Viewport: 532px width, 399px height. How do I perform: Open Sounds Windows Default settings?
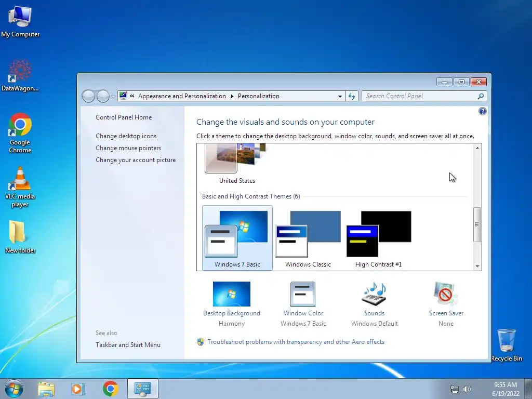374,304
